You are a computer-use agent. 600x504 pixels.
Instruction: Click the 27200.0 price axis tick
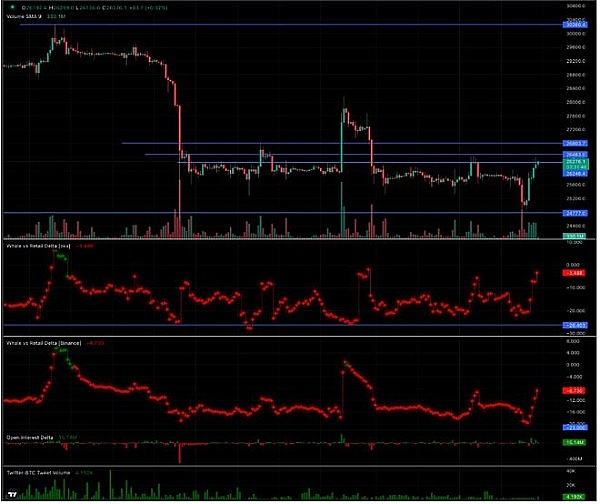[x=576, y=130]
